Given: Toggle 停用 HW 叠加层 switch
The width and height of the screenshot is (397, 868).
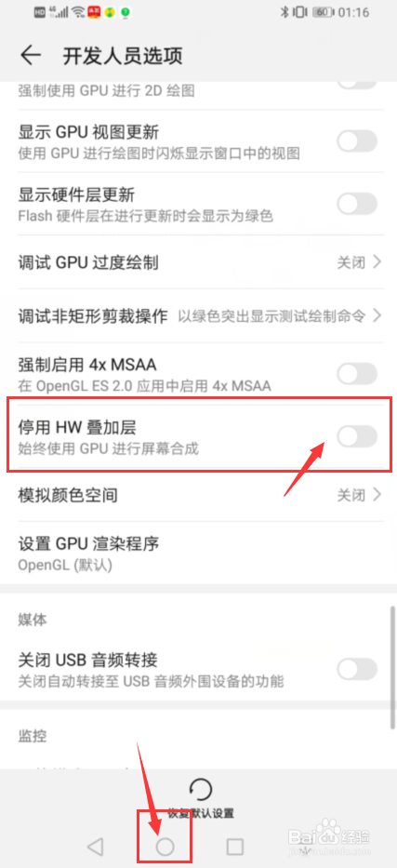Looking at the screenshot, I should click(x=357, y=436).
